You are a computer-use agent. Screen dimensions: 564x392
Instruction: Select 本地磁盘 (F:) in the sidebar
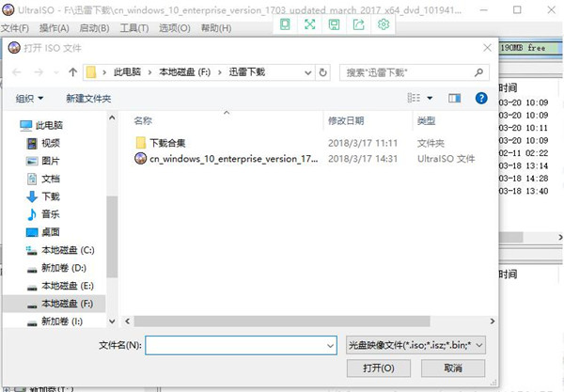click(55, 304)
